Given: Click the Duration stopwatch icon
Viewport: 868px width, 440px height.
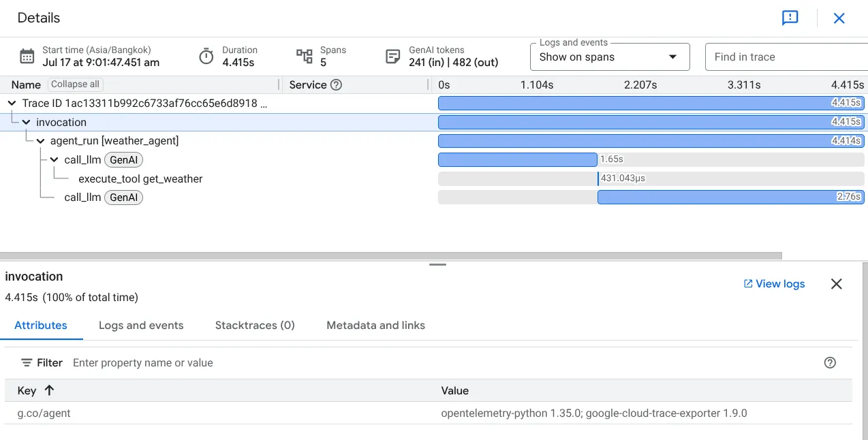Looking at the screenshot, I should tap(206, 56).
